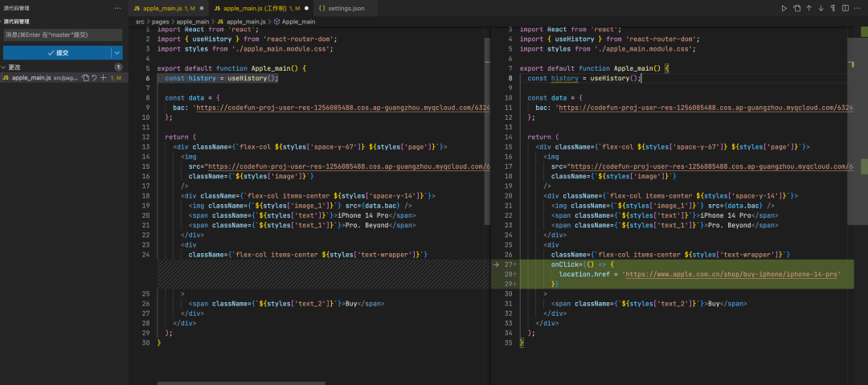Screen dimensions: 868x385
Task: Click the unsaved dot on first apple_main.js tab
Action: click(x=202, y=8)
